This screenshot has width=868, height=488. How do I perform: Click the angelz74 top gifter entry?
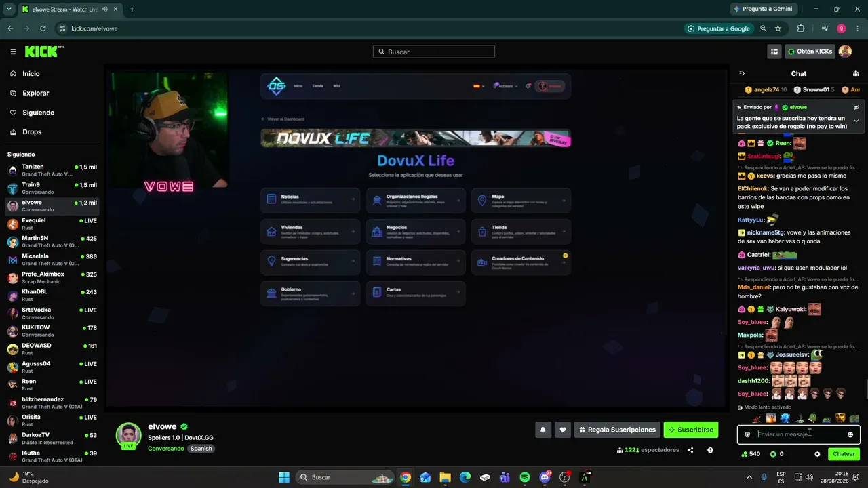(766, 89)
